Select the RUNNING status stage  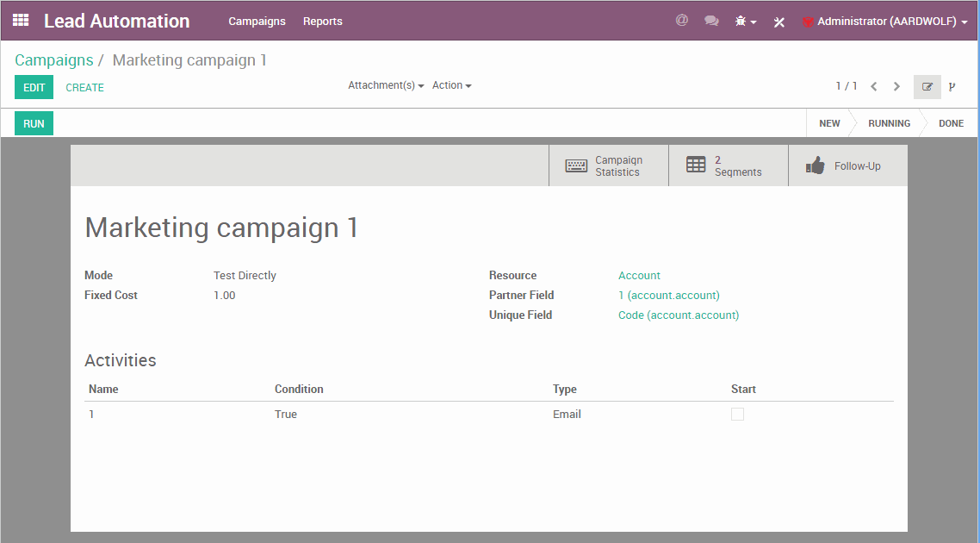pyautogui.click(x=889, y=123)
